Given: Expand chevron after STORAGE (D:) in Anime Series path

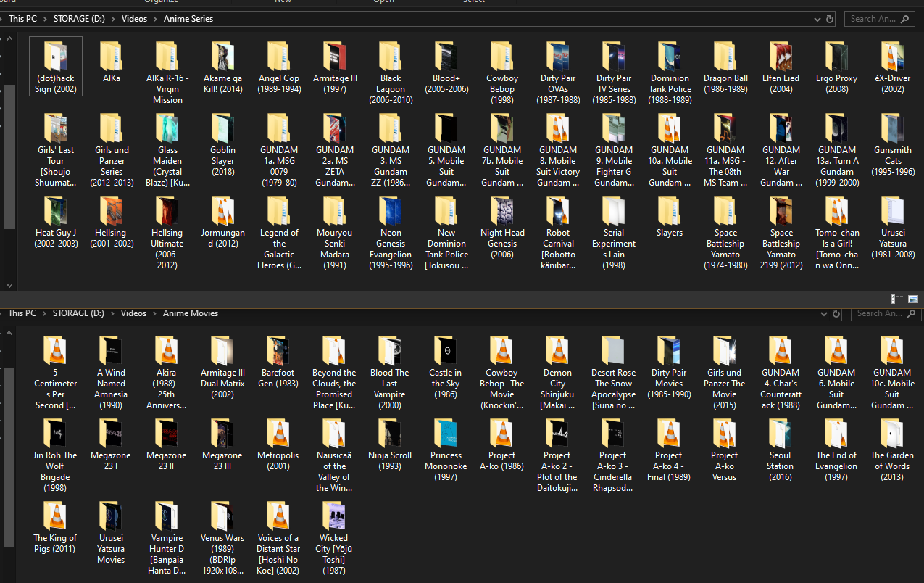Looking at the screenshot, I should [x=114, y=19].
